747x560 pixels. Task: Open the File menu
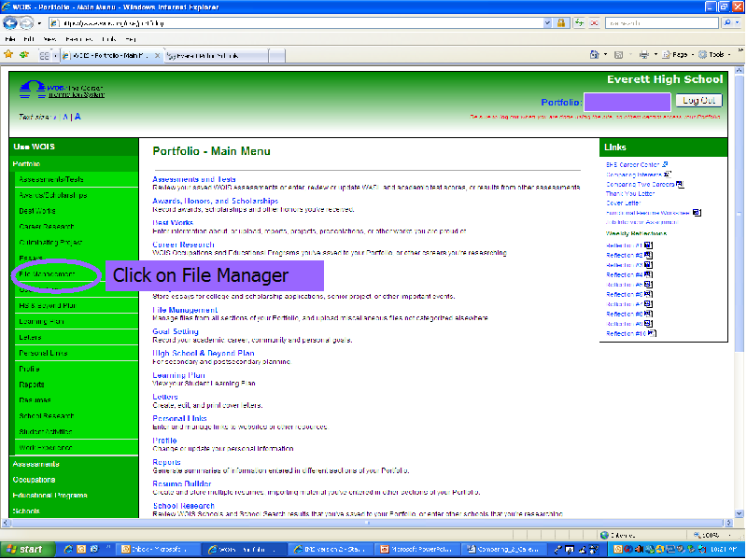[9, 39]
